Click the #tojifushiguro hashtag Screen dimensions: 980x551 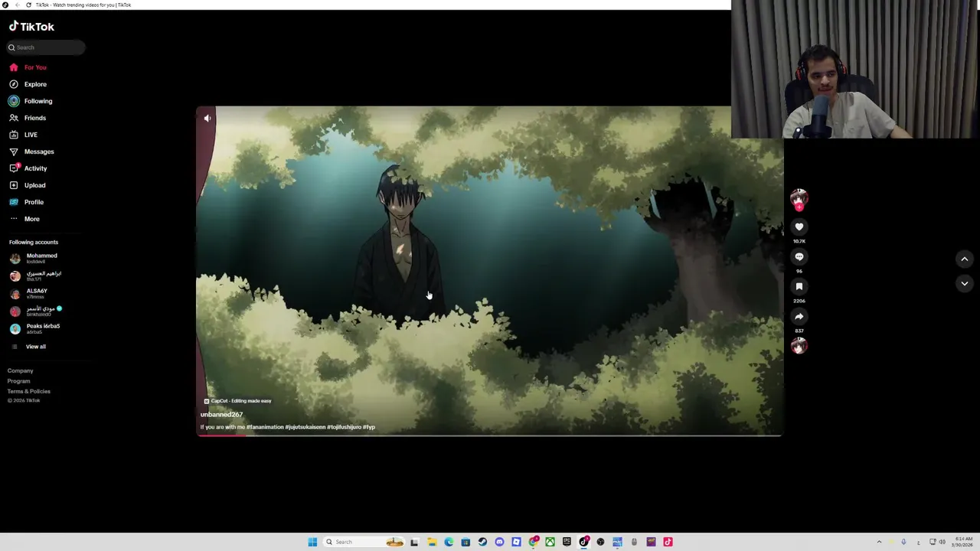[x=344, y=427]
